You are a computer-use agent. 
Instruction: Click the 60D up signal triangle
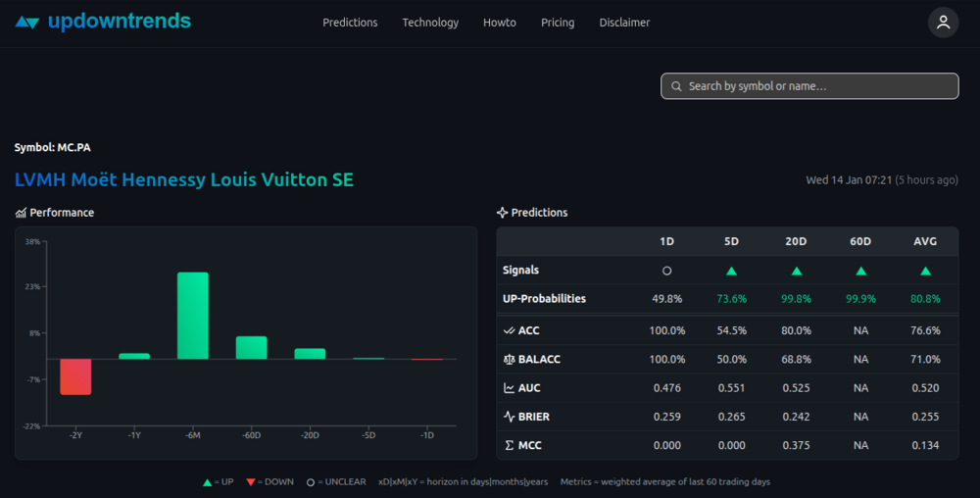[860, 271]
